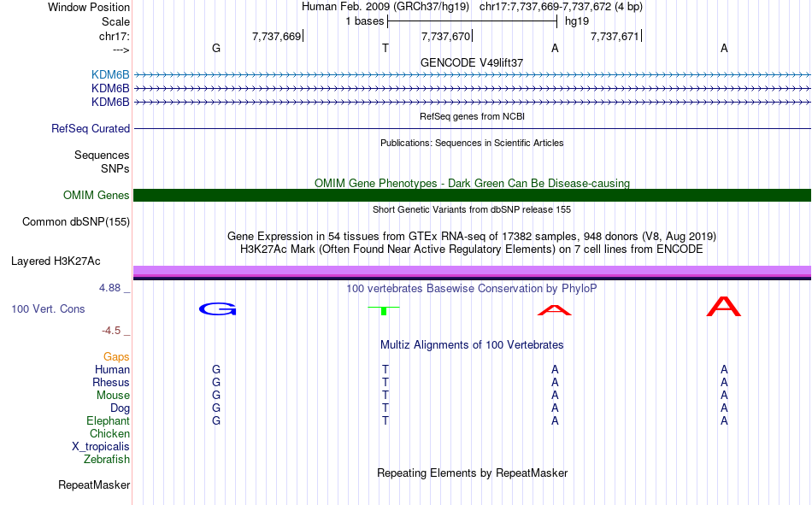Click the pink H3K27Ac signal bar
This screenshot has width=812, height=505.
(472, 271)
